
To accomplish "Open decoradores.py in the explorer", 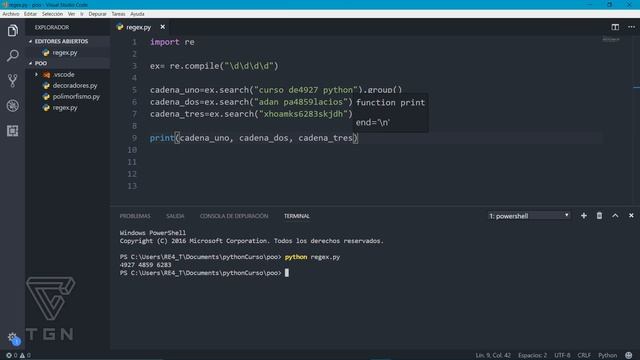I will pos(75,86).
